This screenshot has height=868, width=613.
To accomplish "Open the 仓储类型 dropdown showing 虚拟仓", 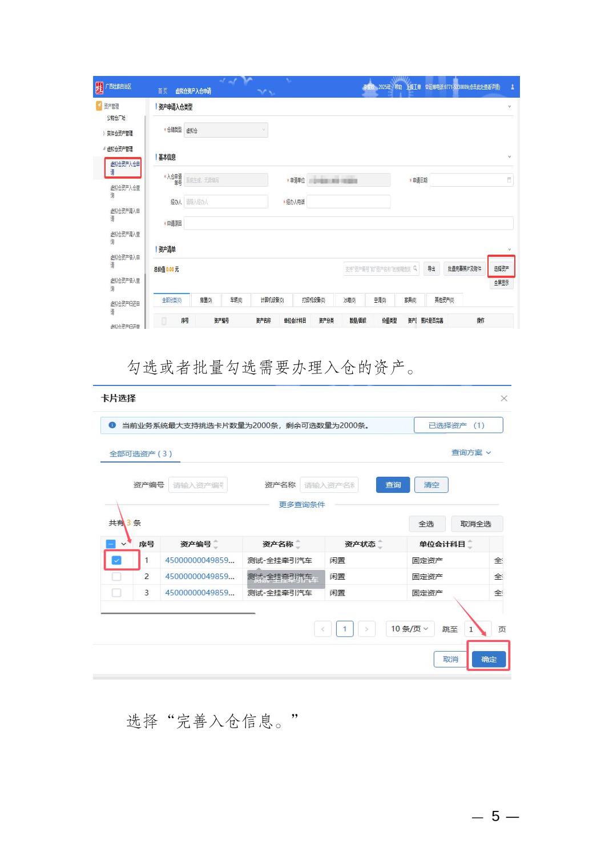I will (225, 130).
